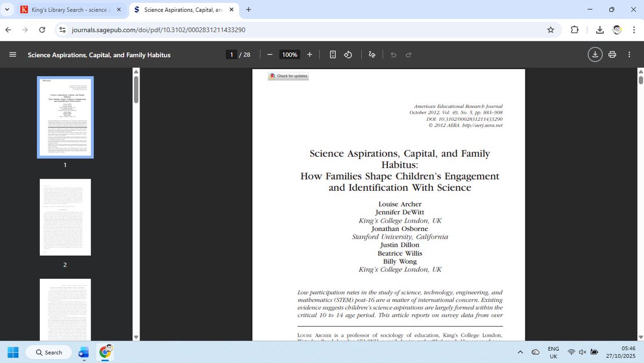Click the 100% zoom level field
The height and width of the screenshot is (363, 644).
290,55
